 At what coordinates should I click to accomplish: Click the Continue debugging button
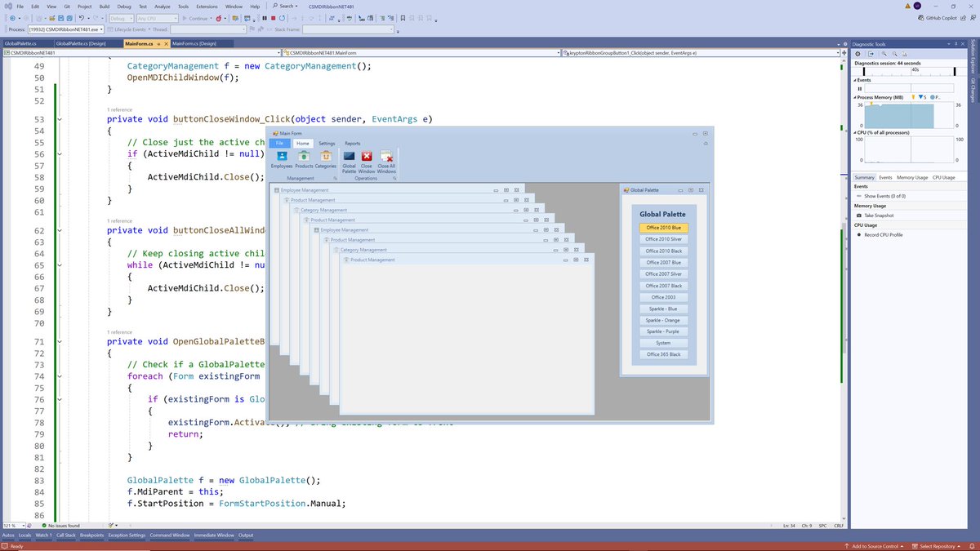coord(196,18)
